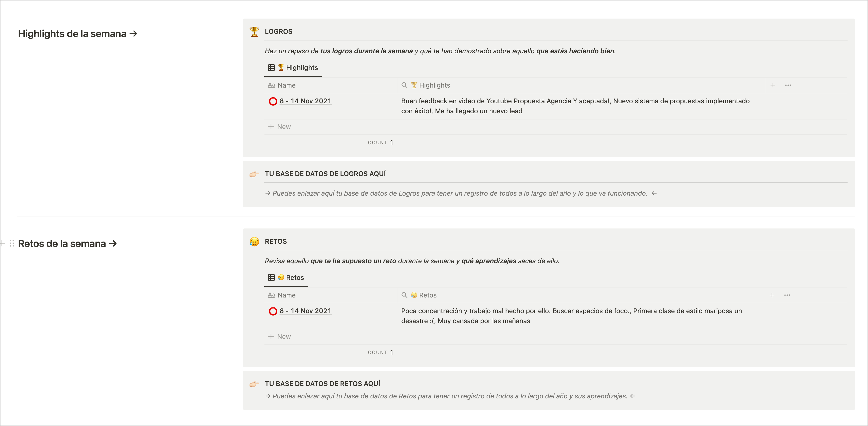Click the Name column header in Retos table
868x426 pixels.
coord(286,295)
